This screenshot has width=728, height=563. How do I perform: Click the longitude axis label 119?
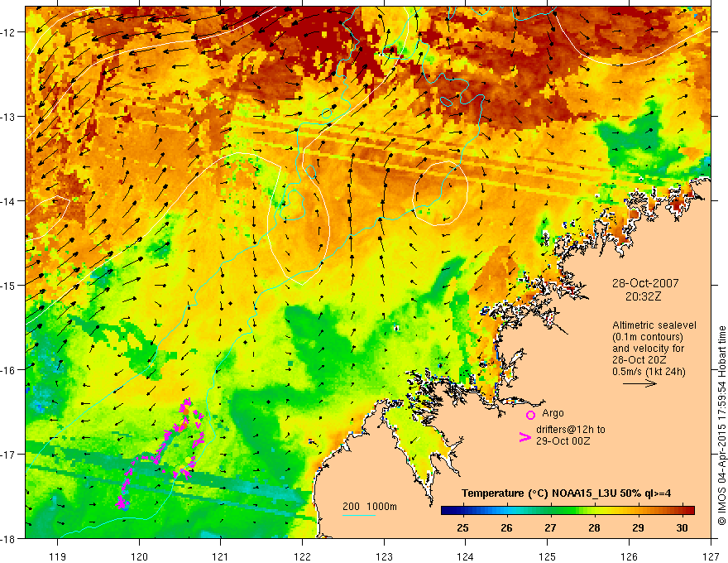[58, 556]
